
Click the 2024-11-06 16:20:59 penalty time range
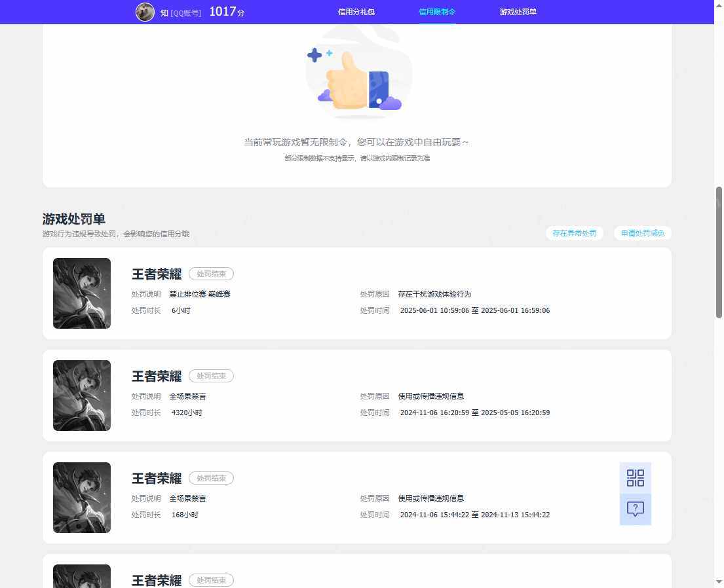[x=475, y=413]
